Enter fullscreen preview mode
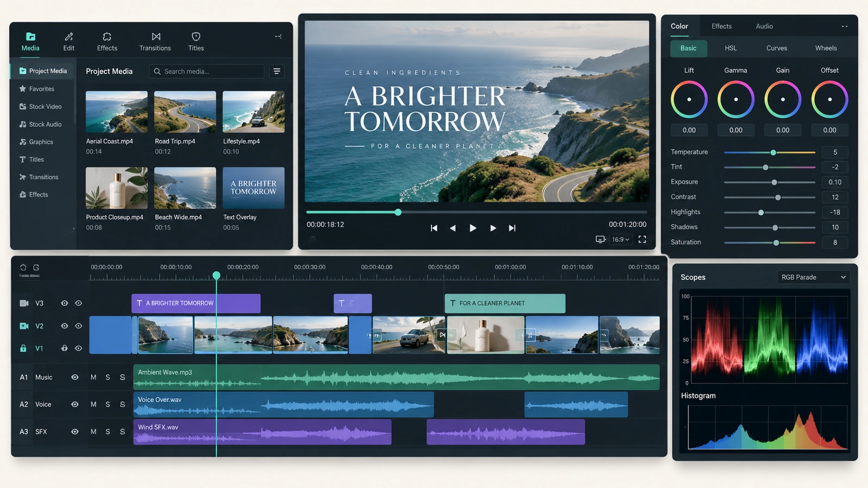This screenshot has height=488, width=868. point(642,239)
